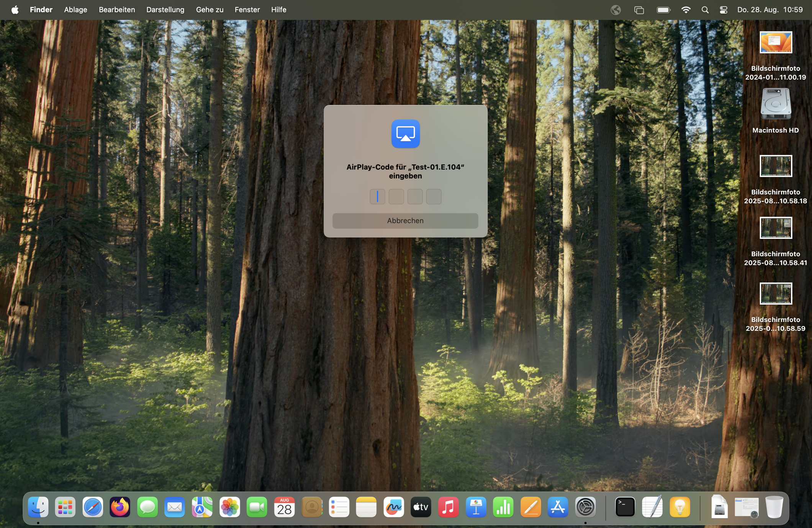Launch Keynote

pyautogui.click(x=476, y=507)
